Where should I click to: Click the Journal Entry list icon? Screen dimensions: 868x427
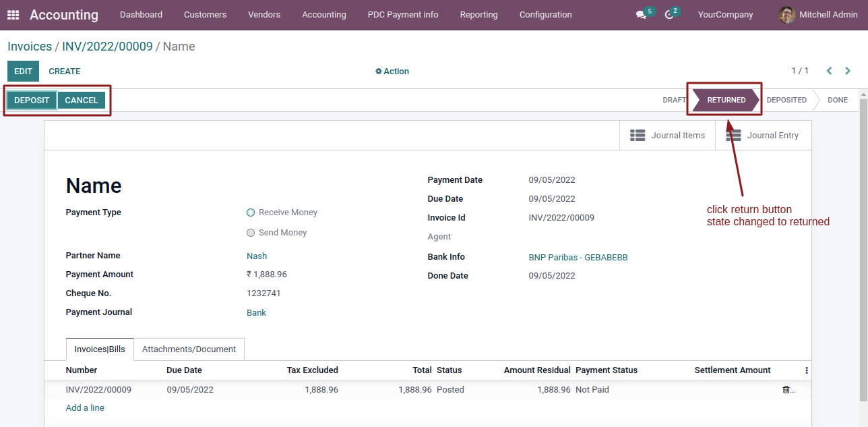[x=733, y=136]
